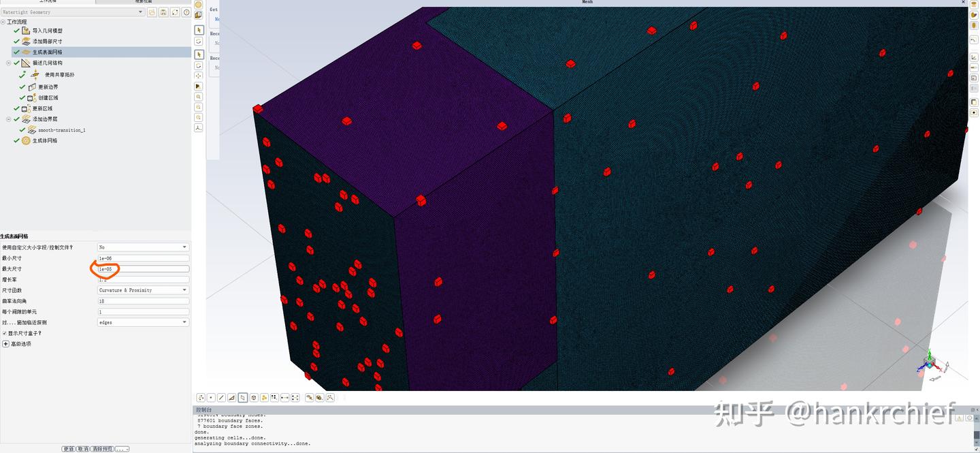Open the edges proximity dropdown

click(x=144, y=322)
